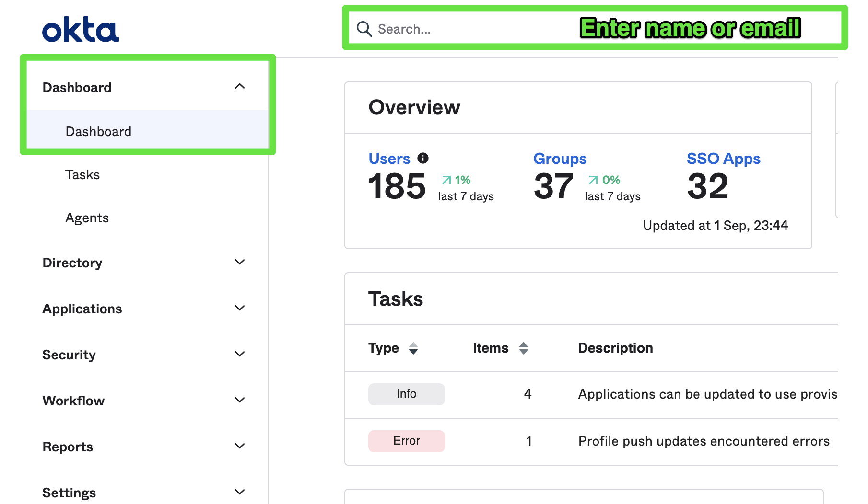Open the Workflow menu
The image size is (868, 504).
(x=73, y=401)
